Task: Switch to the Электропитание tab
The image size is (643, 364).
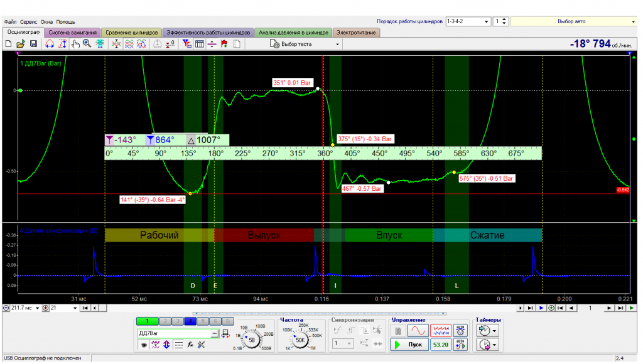Action: point(356,33)
